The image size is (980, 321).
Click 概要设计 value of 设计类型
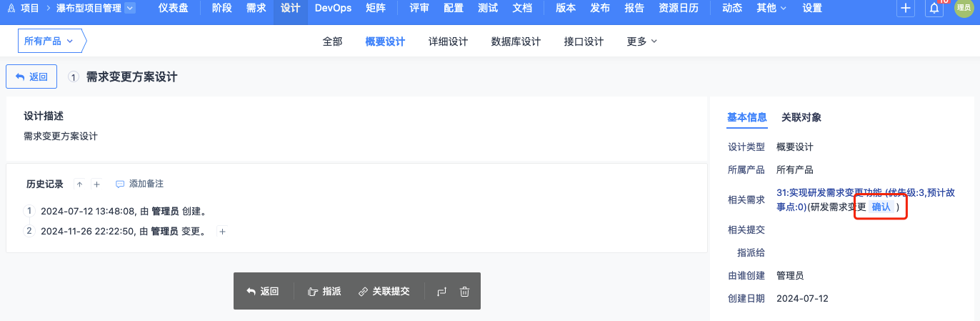pyautogui.click(x=795, y=147)
